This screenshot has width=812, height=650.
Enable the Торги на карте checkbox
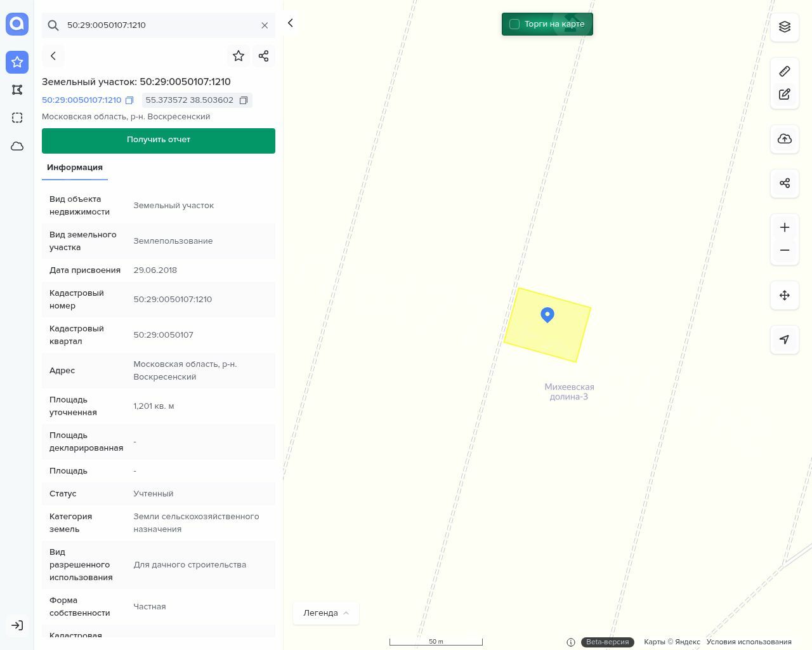coord(514,24)
